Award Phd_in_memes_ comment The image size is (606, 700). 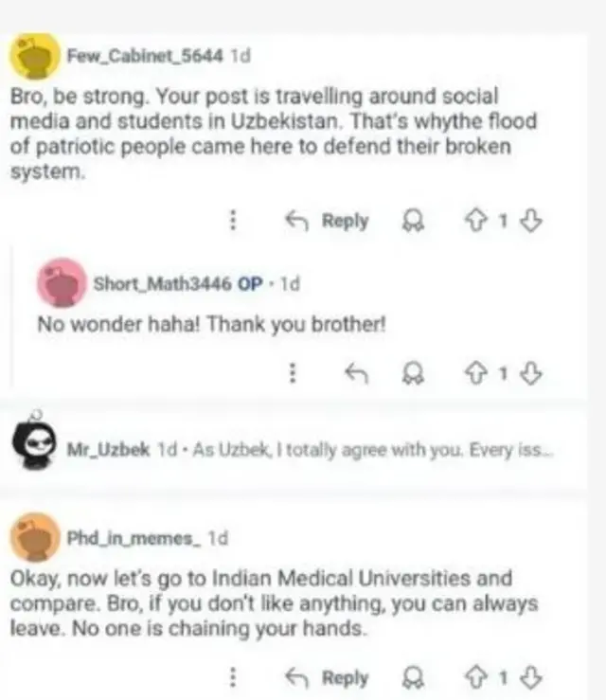pos(414,676)
